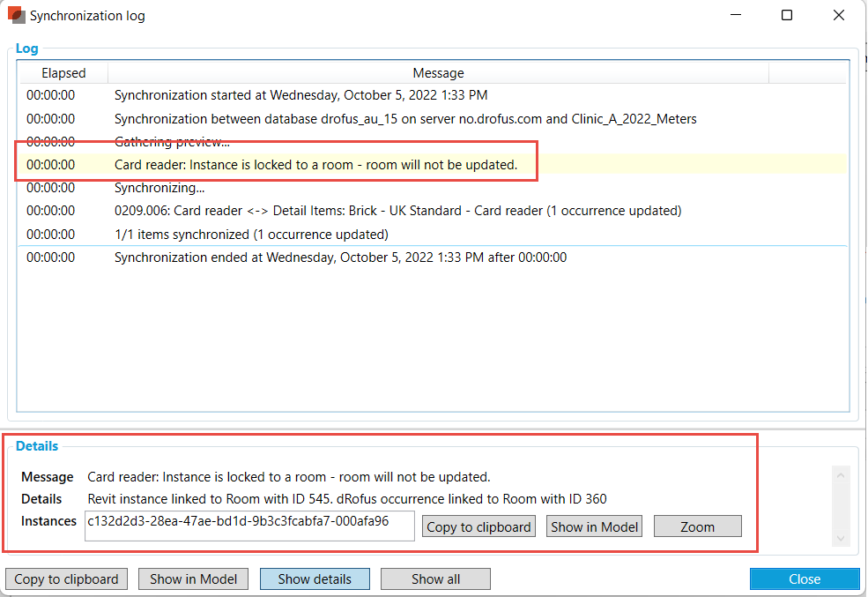Select the Synchronization started log entry
This screenshot has width=868, height=597.
click(x=300, y=95)
